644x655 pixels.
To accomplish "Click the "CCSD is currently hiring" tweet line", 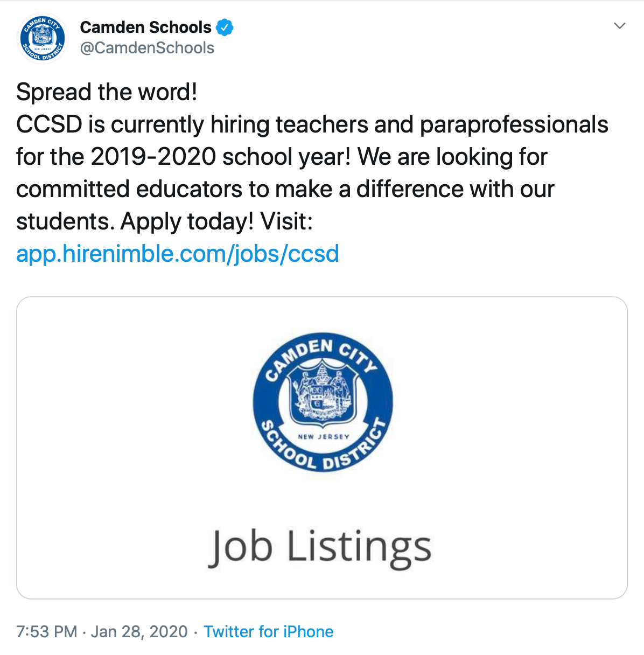I will point(312,124).
